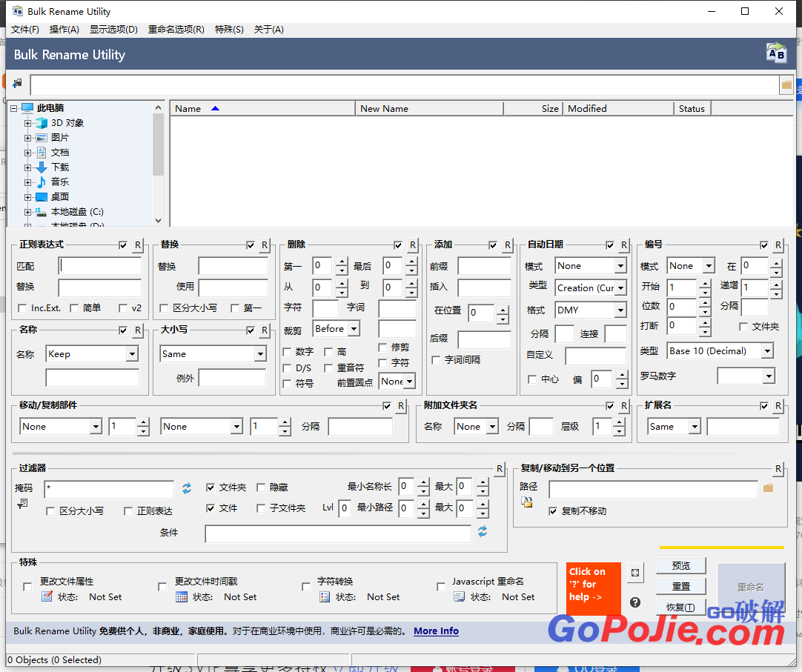Screen dimensions: 802x672
Task: Open the 名称 Keep dropdown
Action: click(x=133, y=354)
